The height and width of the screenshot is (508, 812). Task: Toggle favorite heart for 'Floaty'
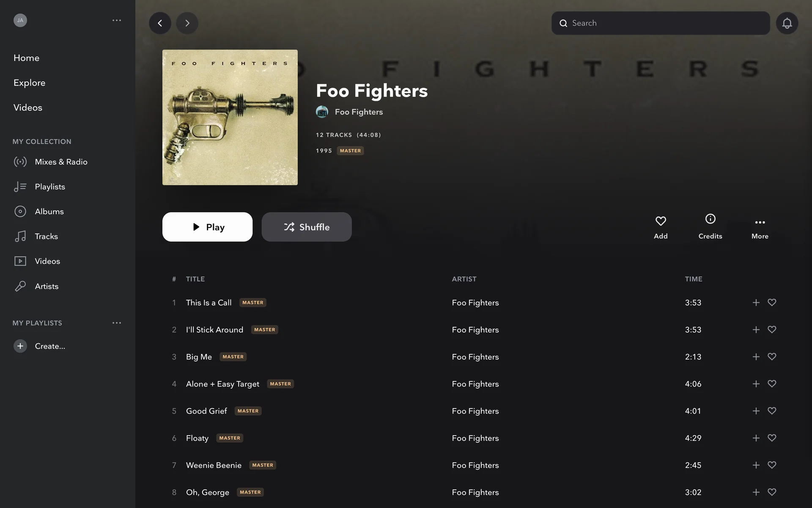pos(772,438)
